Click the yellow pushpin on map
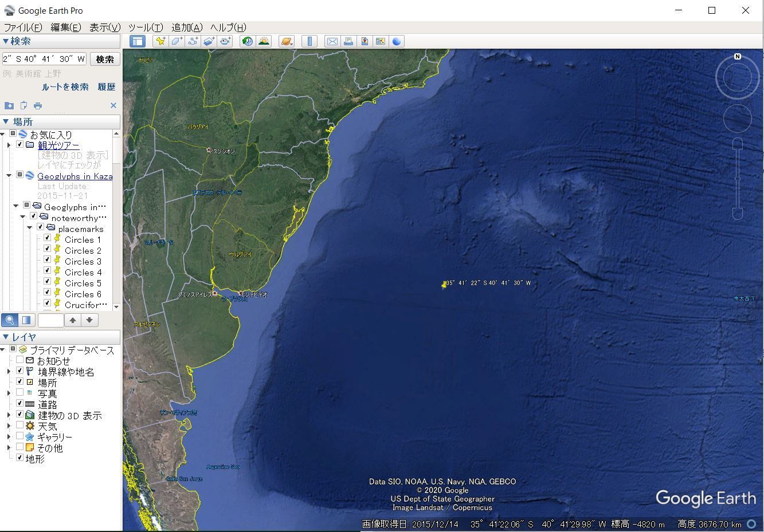764x532 pixels. [x=444, y=285]
